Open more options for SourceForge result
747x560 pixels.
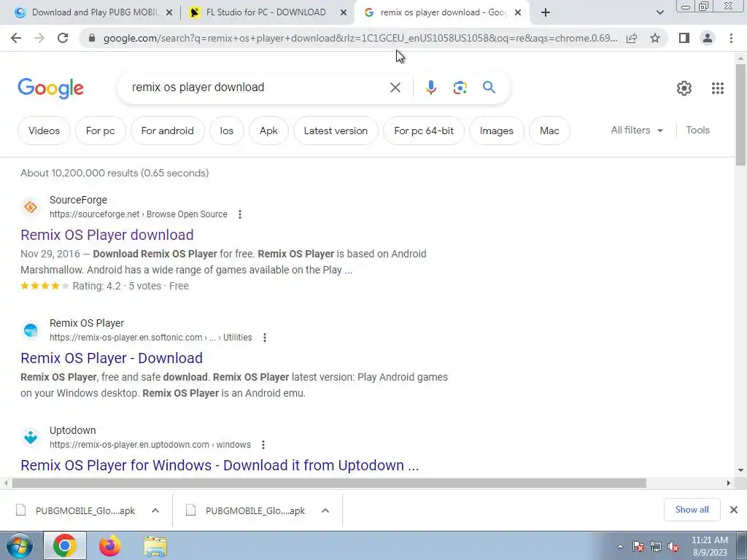(x=239, y=214)
